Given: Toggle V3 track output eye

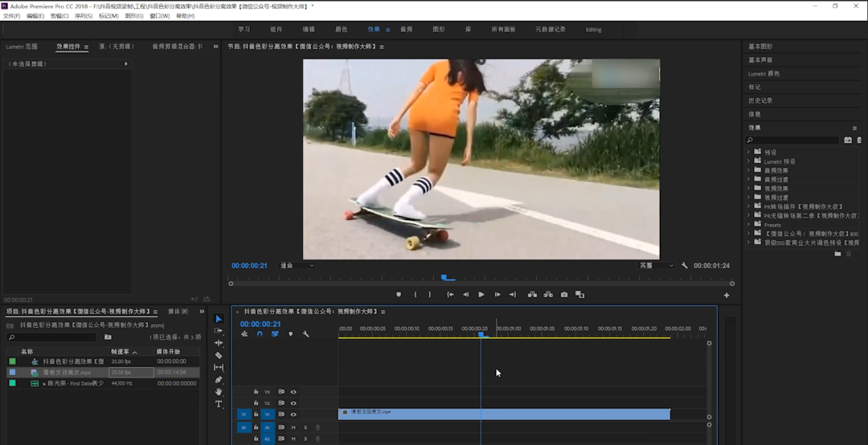Looking at the screenshot, I should [x=293, y=392].
